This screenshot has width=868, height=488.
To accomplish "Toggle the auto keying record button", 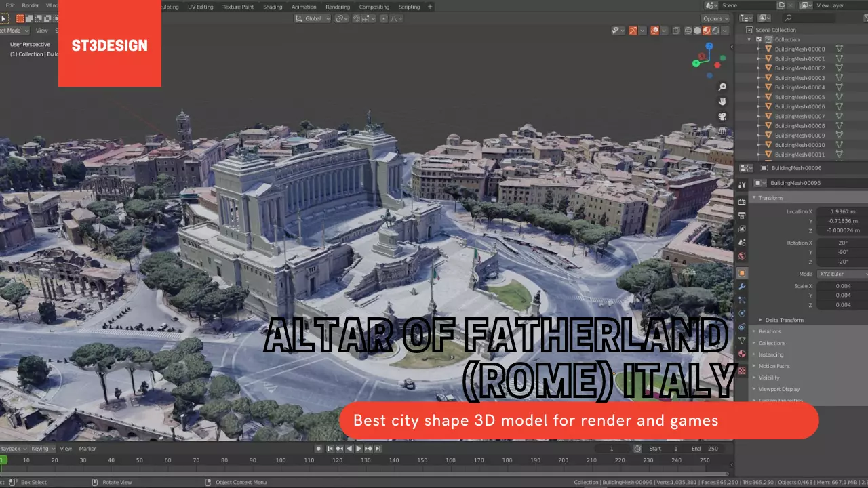I will (319, 449).
